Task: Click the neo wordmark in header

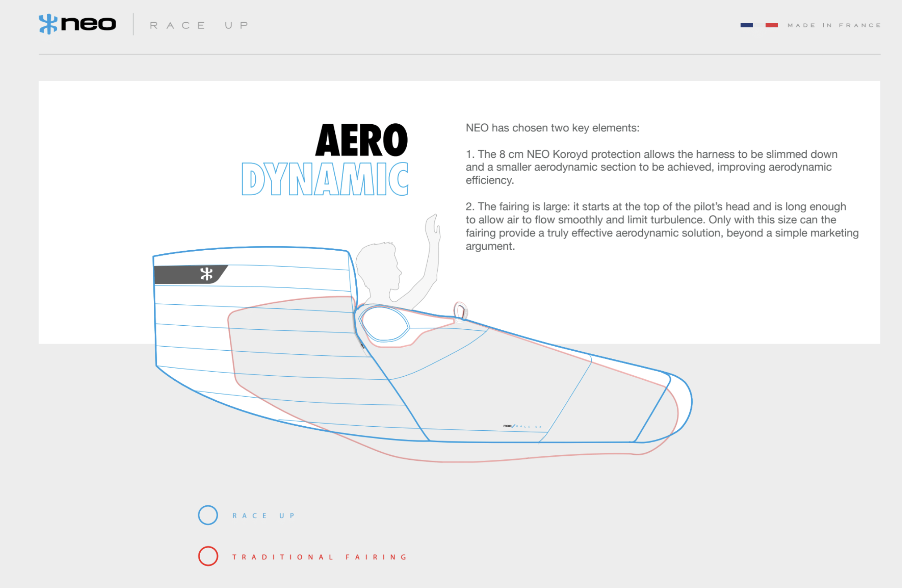Action: point(89,24)
